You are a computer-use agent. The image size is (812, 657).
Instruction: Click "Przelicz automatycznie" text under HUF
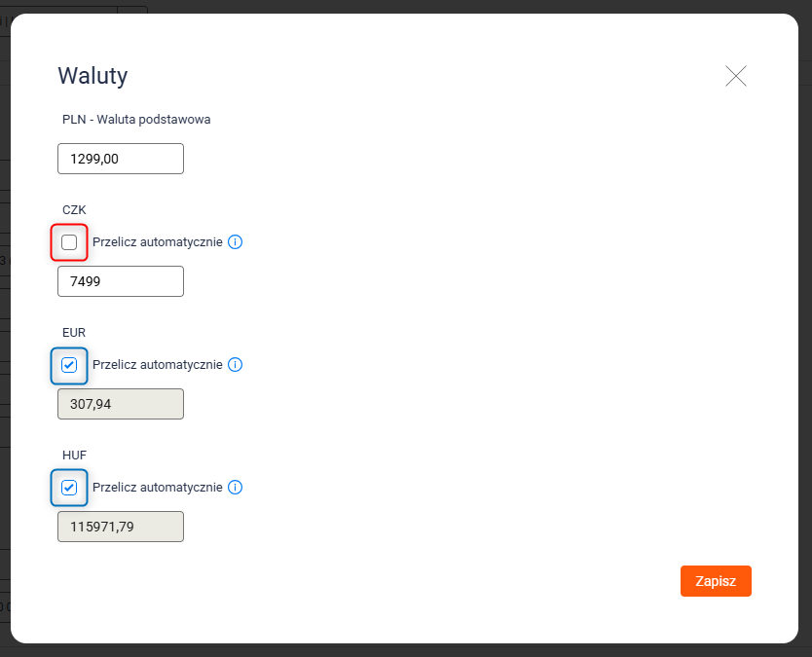158,488
